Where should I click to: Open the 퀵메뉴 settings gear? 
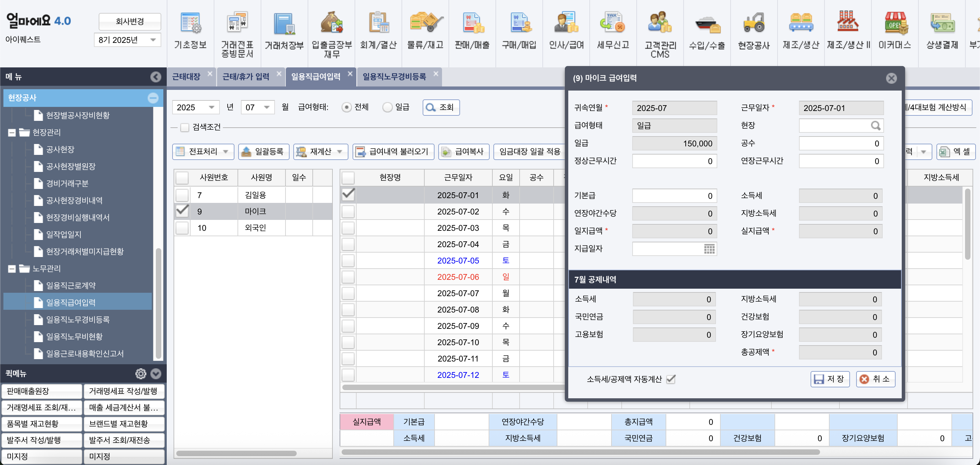click(141, 374)
